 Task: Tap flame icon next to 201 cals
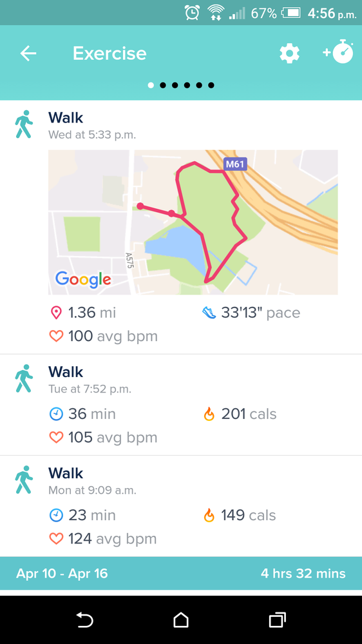209,414
